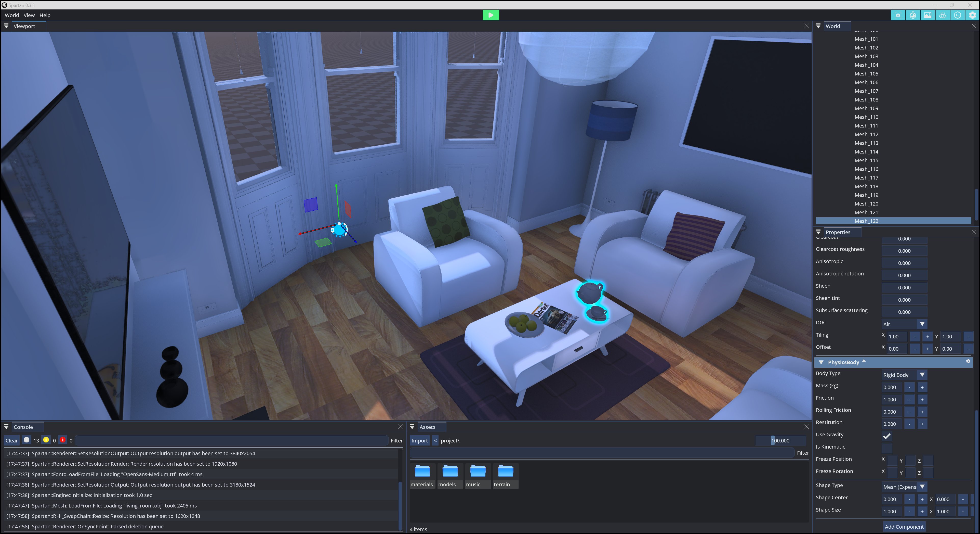Click the green Play button

point(491,15)
